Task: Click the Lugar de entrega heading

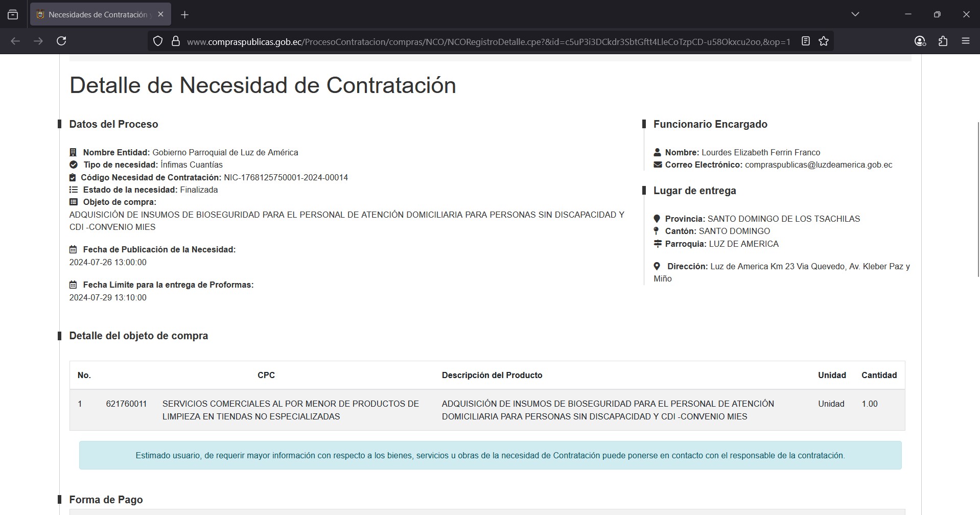Action: (695, 191)
